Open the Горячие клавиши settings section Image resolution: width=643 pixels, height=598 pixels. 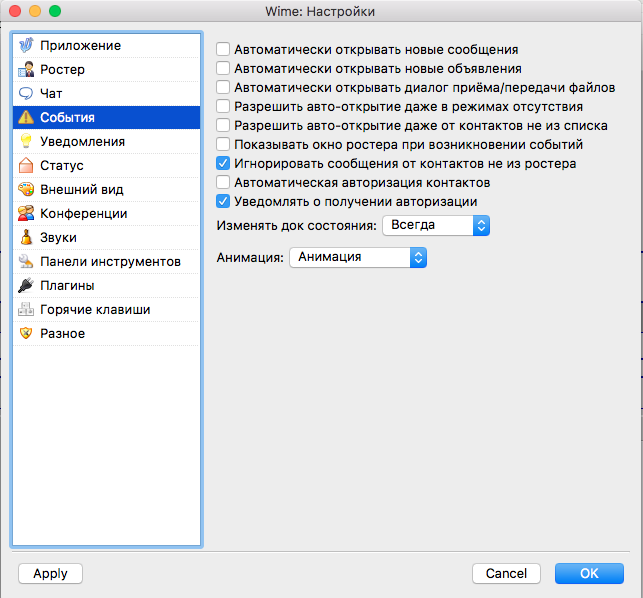(95, 310)
